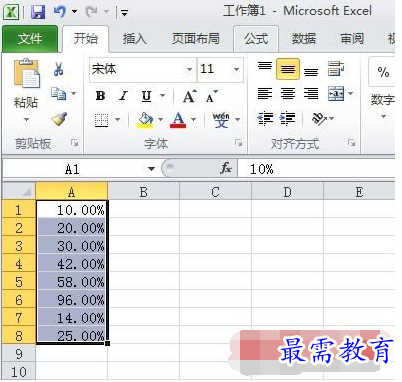Open underline style dropdown arrow
The width and height of the screenshot is (402, 382).
click(163, 96)
